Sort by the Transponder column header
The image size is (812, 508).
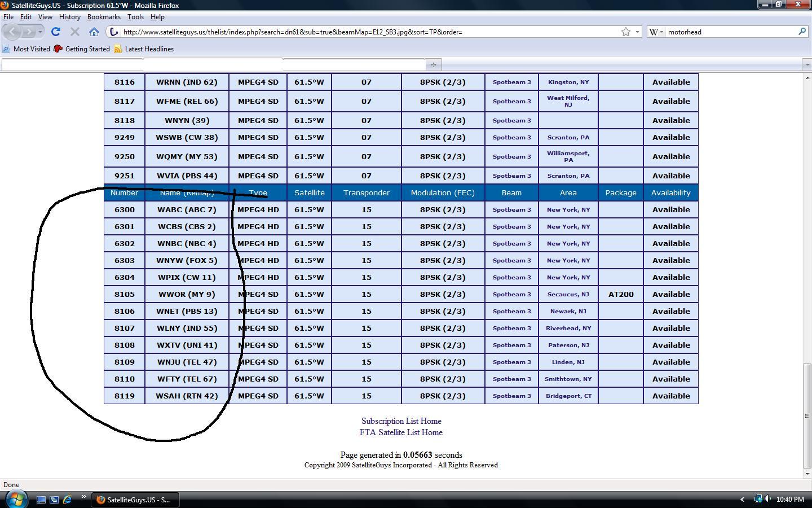[x=367, y=192]
